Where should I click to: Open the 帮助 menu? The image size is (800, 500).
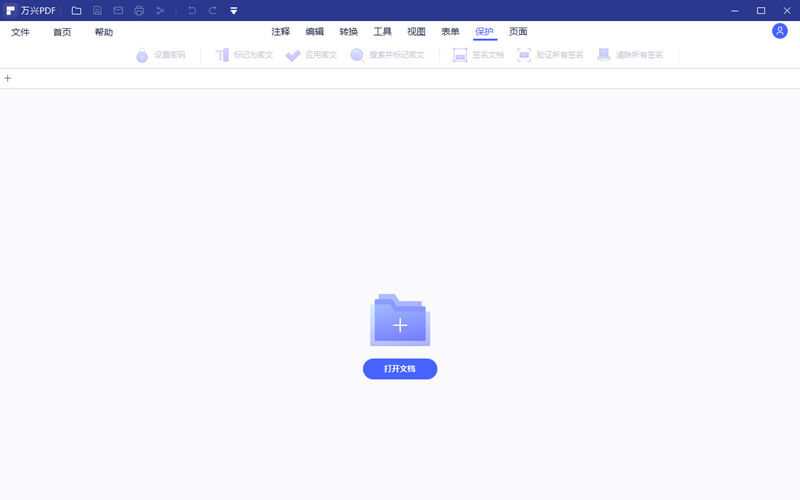[x=104, y=32]
